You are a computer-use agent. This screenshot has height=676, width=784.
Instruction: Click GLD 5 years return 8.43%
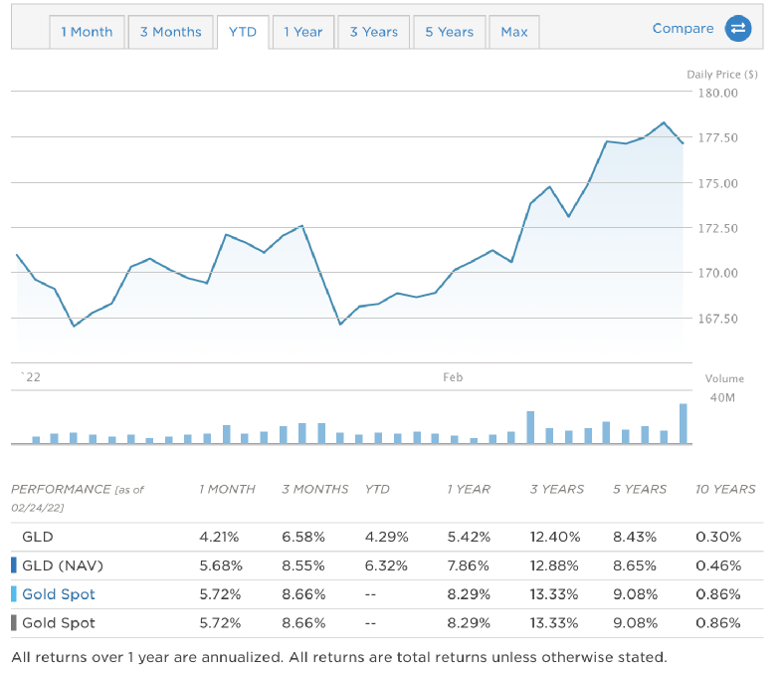point(635,537)
